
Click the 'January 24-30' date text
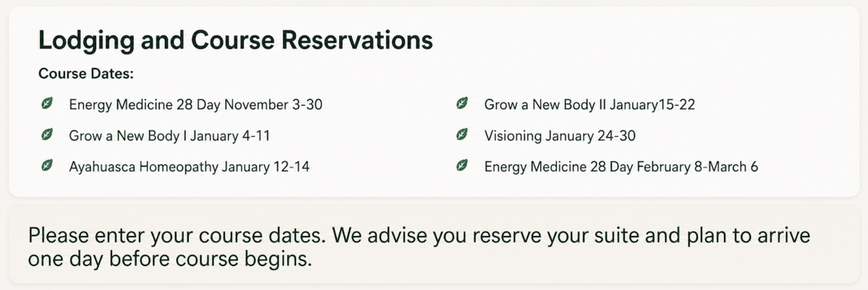click(591, 136)
